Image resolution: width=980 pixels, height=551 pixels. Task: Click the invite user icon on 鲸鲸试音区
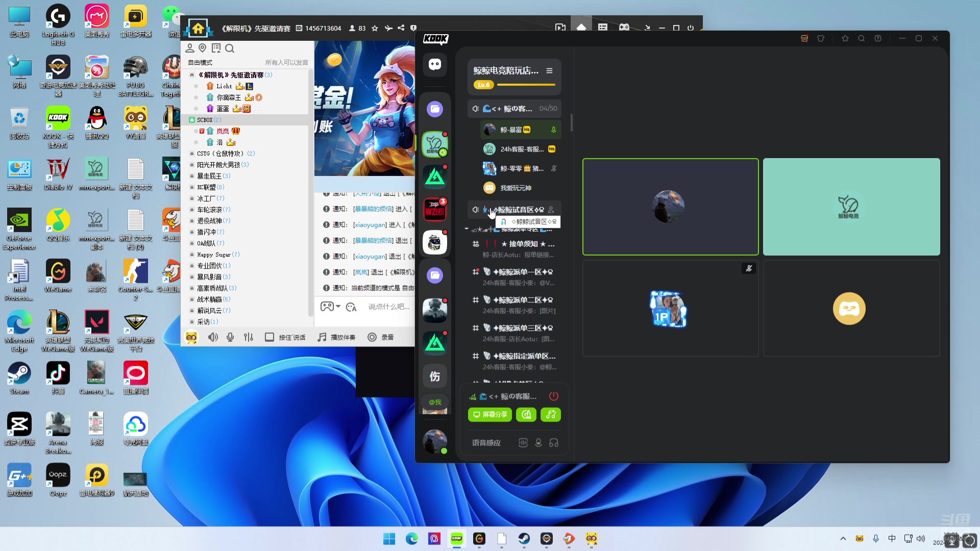coord(551,210)
